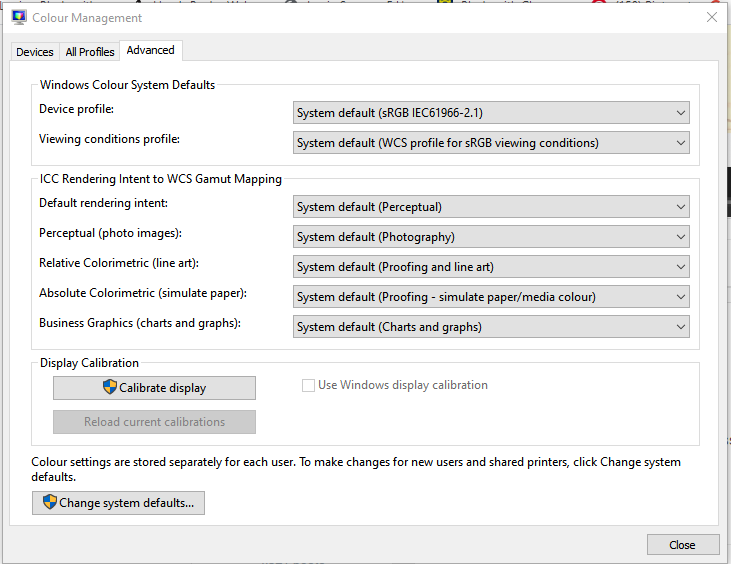Click Relative Colorimetric (line art) label
Image resolution: width=731 pixels, height=564 pixels.
coord(119,263)
